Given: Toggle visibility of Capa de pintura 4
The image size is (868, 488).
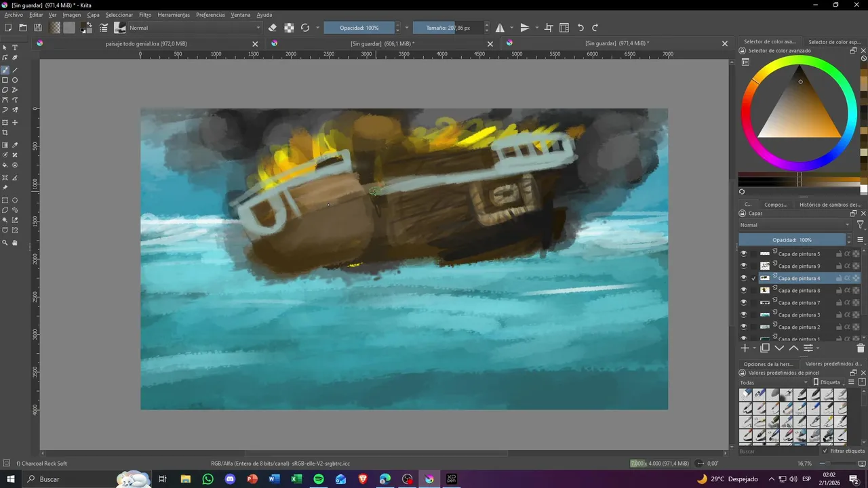Looking at the screenshot, I should point(743,279).
